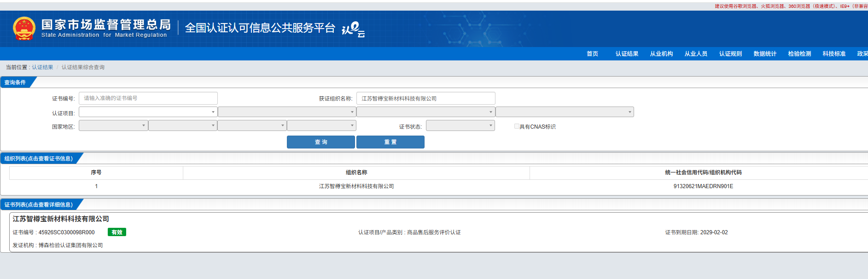Click the 统一社会信用代码/组织机构代码 column header

[703, 172]
